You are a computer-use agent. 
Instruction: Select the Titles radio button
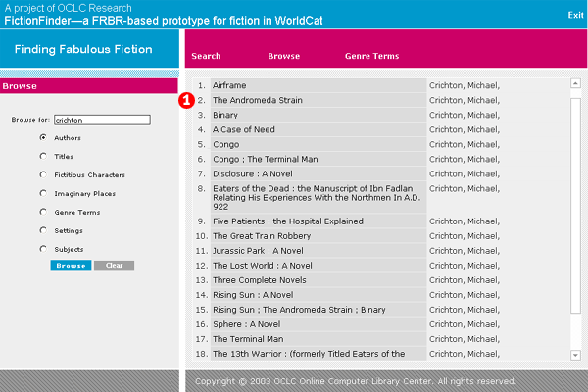pos(43,157)
